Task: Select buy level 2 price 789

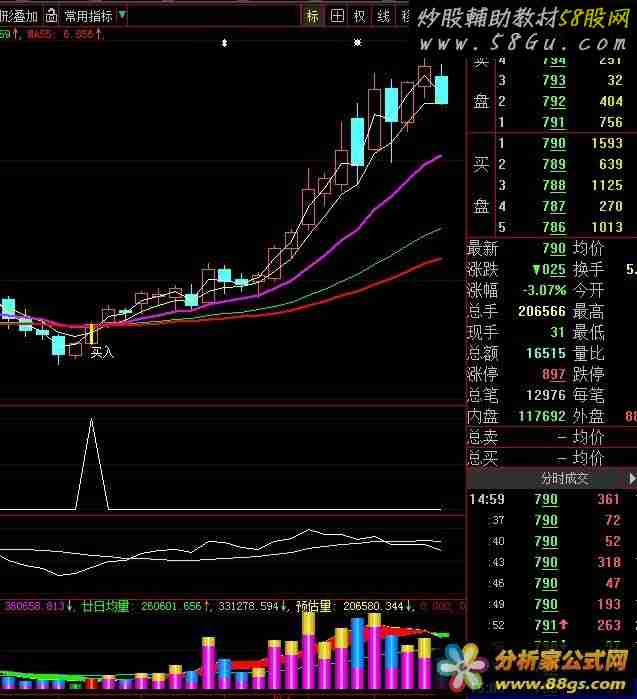Action: tap(554, 164)
